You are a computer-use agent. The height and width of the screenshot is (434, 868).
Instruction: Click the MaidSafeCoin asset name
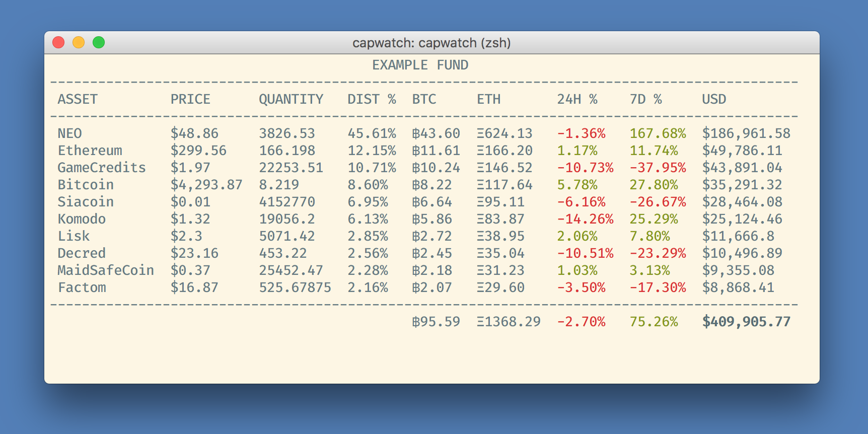(x=106, y=270)
